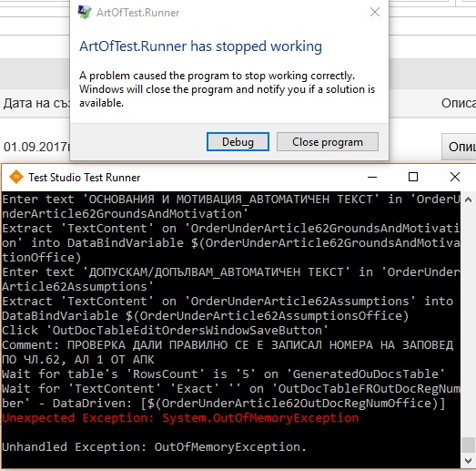Click the ArtOfTest.Runner title bar icon

(x=85, y=13)
